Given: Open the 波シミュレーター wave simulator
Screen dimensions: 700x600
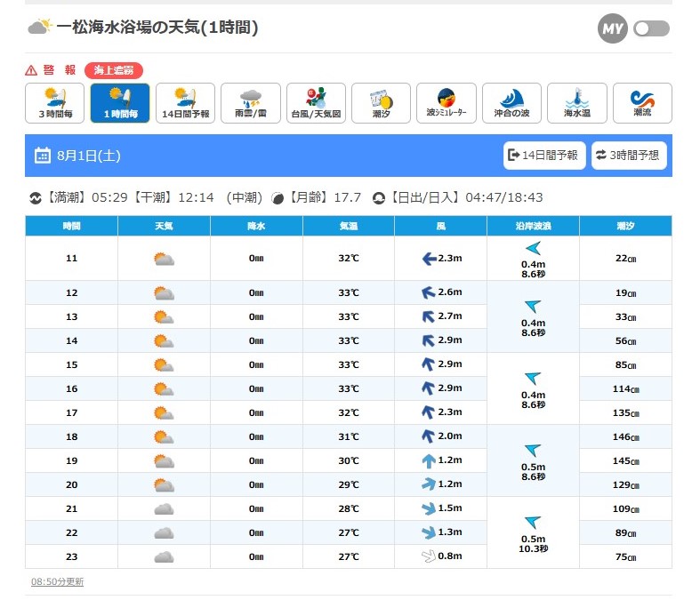Looking at the screenshot, I should point(447,103).
